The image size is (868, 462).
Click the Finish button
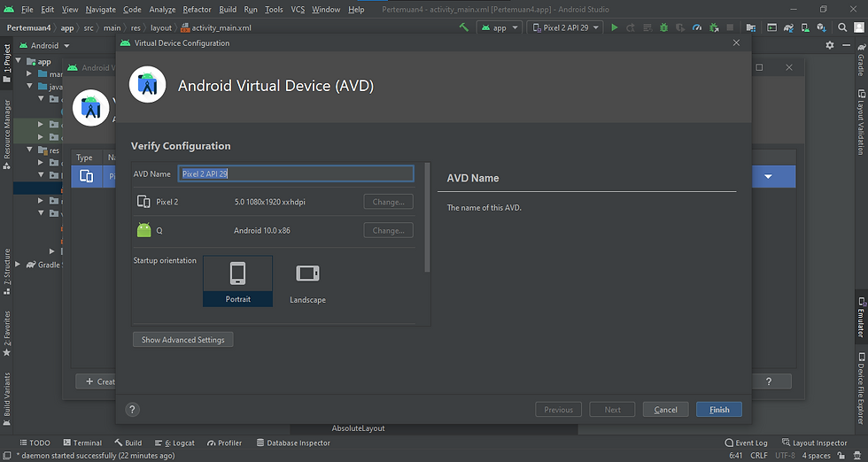tap(719, 410)
